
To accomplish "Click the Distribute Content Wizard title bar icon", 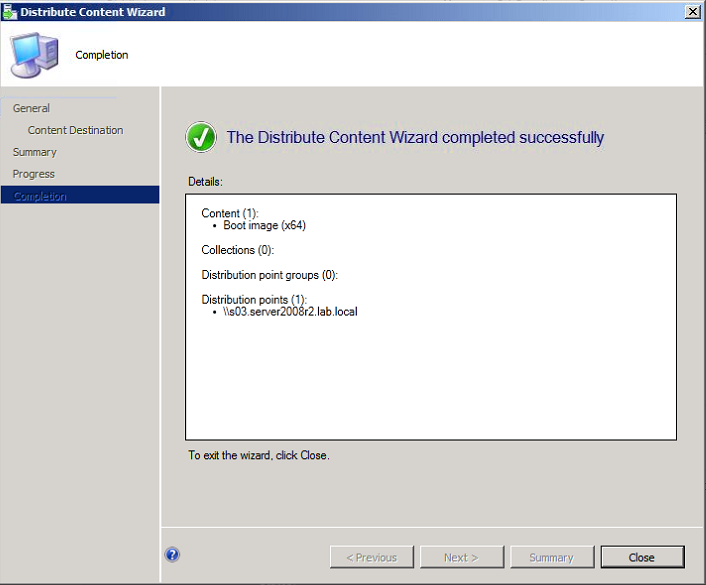I will pos(9,11).
